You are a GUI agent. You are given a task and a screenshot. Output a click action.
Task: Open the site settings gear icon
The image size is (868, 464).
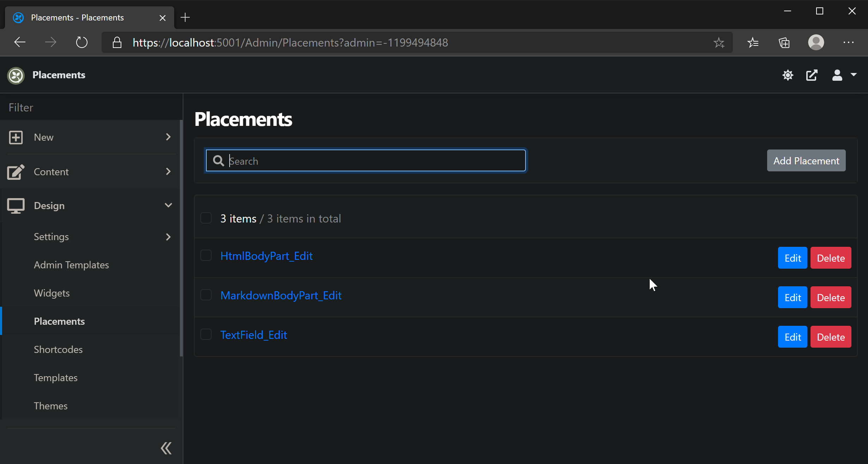click(x=788, y=75)
